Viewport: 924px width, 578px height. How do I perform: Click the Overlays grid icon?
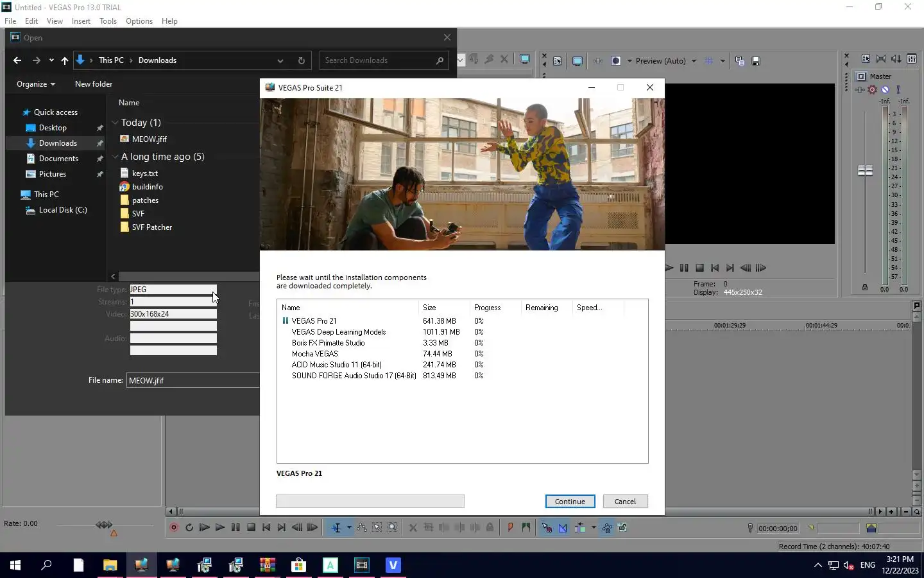click(x=709, y=61)
